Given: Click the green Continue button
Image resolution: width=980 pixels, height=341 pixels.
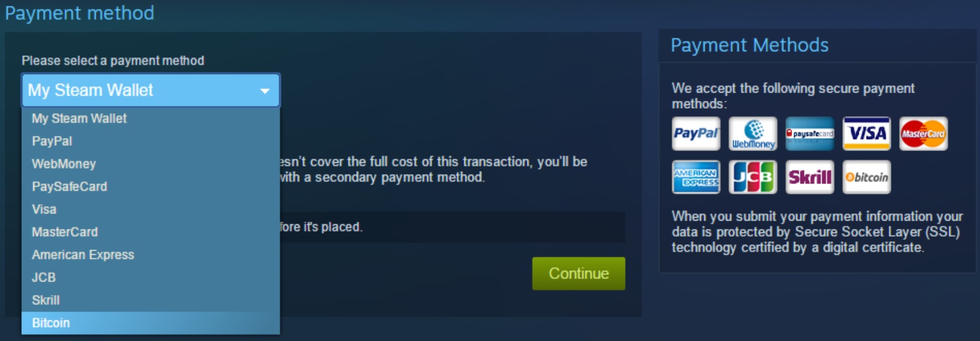Looking at the screenshot, I should tap(579, 273).
